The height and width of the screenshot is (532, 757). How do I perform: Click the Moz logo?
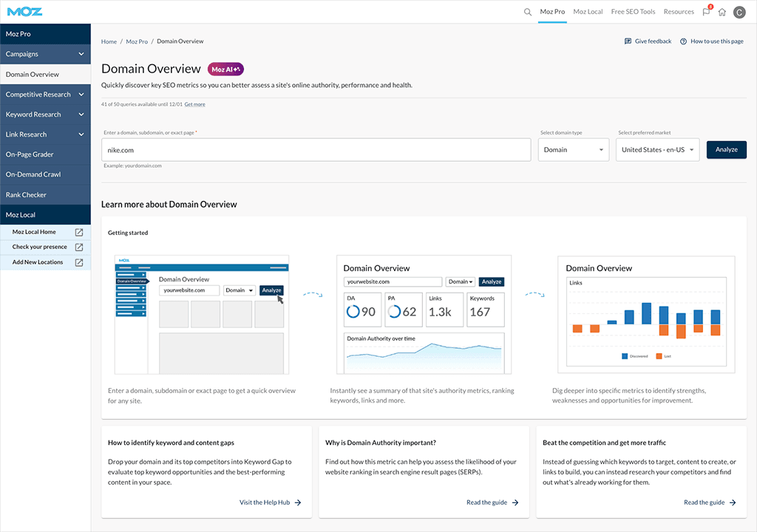(x=24, y=12)
